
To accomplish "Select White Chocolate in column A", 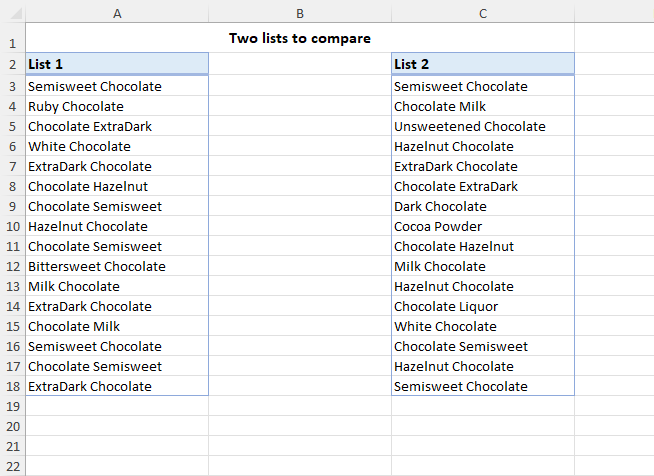I will (117, 146).
